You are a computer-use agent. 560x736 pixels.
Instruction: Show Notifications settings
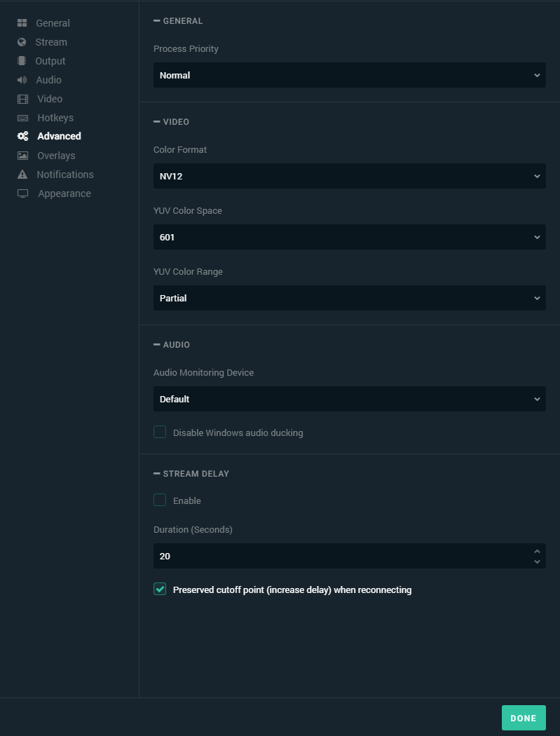[65, 175]
